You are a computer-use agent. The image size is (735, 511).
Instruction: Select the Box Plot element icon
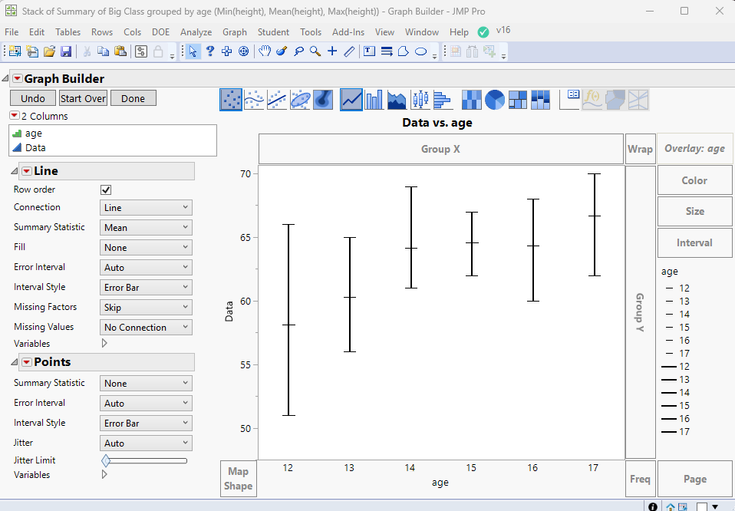(420, 99)
